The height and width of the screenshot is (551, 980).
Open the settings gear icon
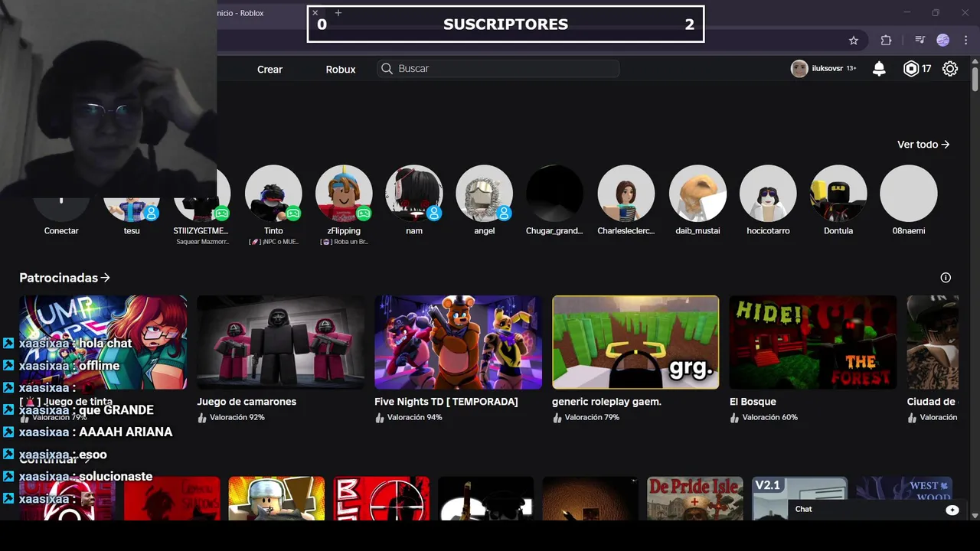point(950,69)
